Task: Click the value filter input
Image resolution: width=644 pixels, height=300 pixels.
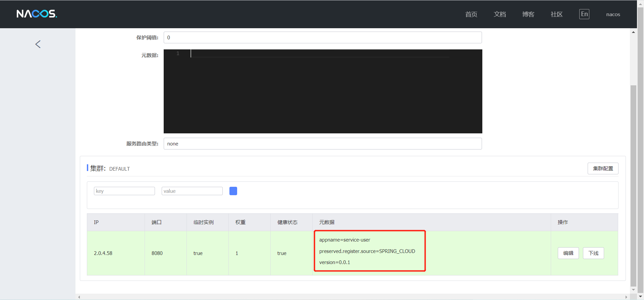Action: pyautogui.click(x=192, y=191)
